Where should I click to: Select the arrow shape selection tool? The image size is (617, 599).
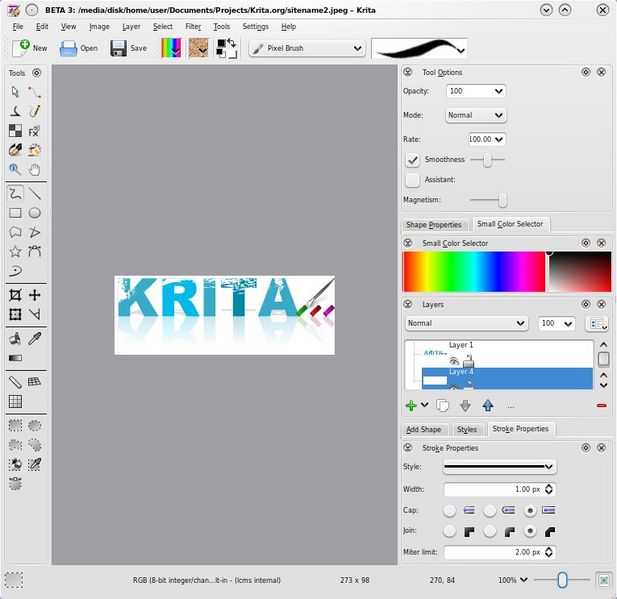click(x=15, y=92)
